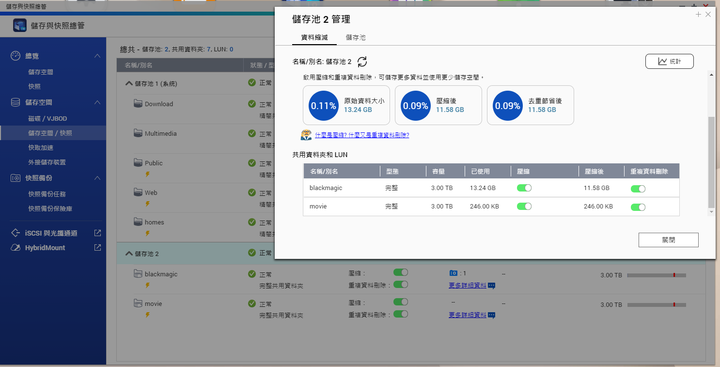This screenshot has height=367, width=720.
Task: Click green status check icon for Download
Action: point(252,104)
